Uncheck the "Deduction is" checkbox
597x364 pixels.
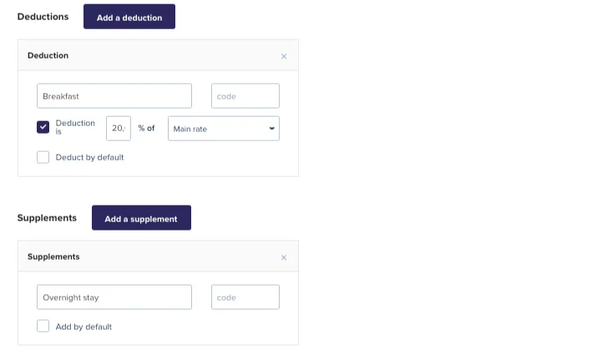click(43, 128)
